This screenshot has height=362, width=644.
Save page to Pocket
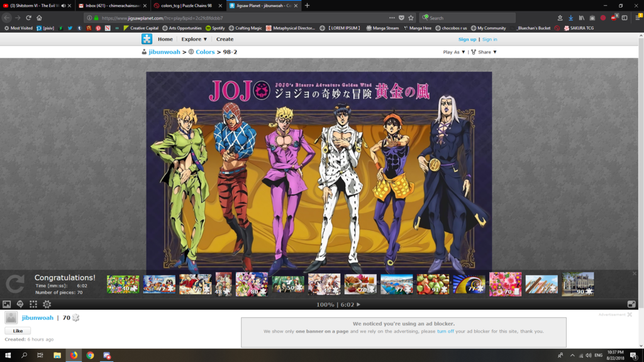pos(401,18)
